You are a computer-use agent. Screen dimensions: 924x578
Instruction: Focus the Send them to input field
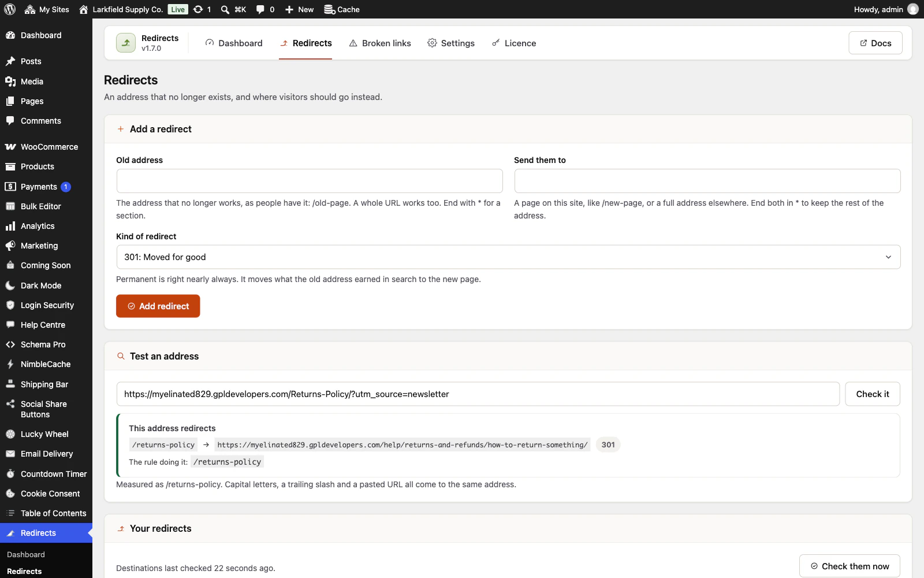click(707, 181)
